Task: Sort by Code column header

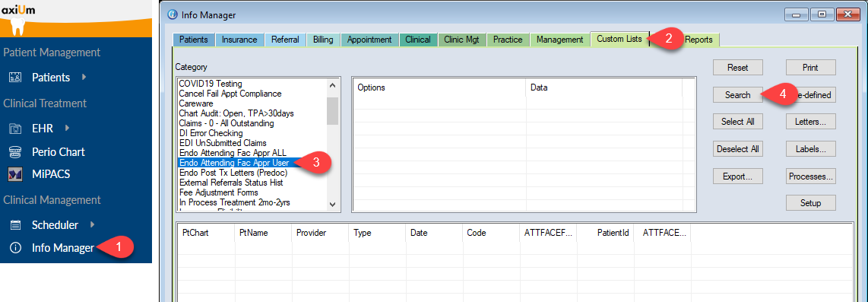Action: point(491,234)
